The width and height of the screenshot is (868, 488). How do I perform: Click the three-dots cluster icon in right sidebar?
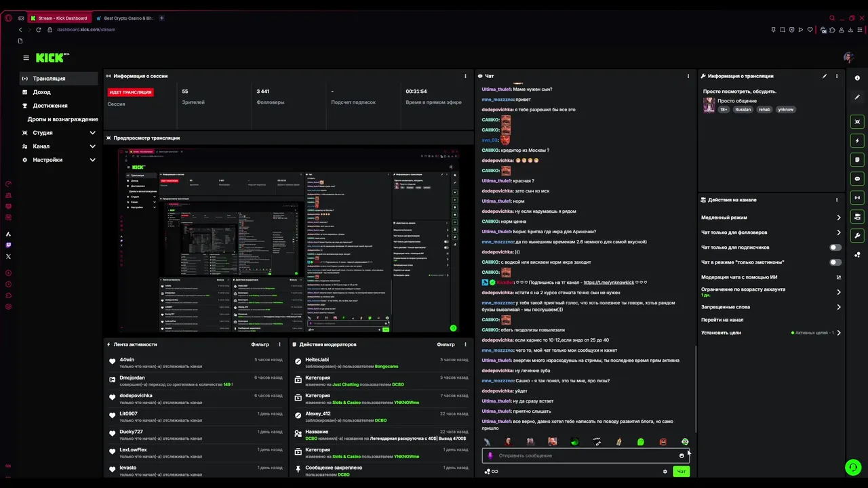[857, 255]
